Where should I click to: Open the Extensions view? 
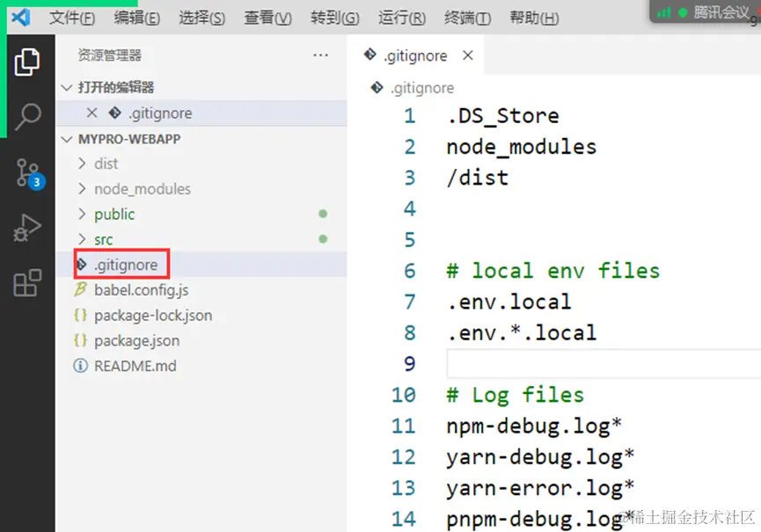pyautogui.click(x=27, y=283)
